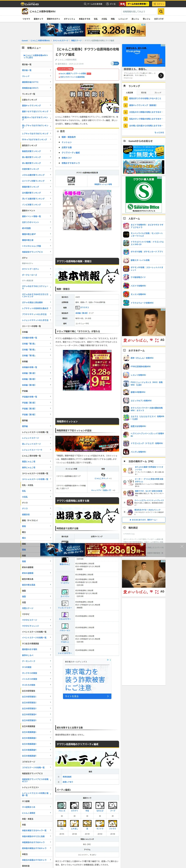Click the にゃんこ大戦争攻略Wiki cat logo icon
This screenshot has width=186, height=868.
coord(25,11)
